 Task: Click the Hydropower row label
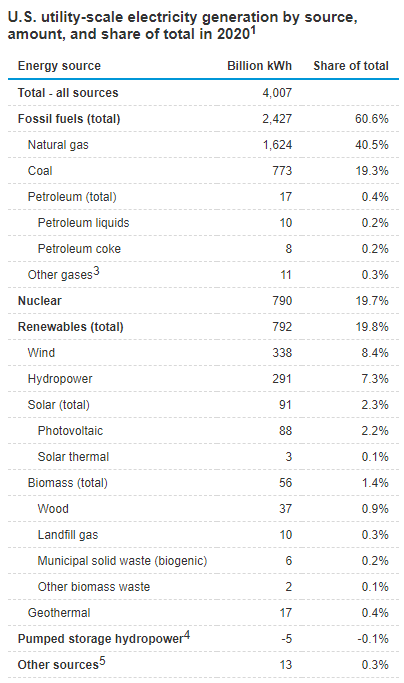[x=60, y=379]
